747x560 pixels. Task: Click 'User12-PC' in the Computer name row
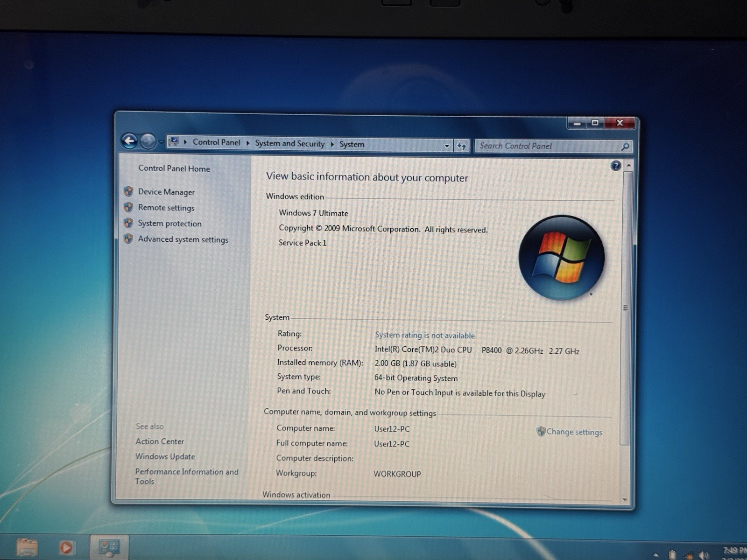pos(392,429)
